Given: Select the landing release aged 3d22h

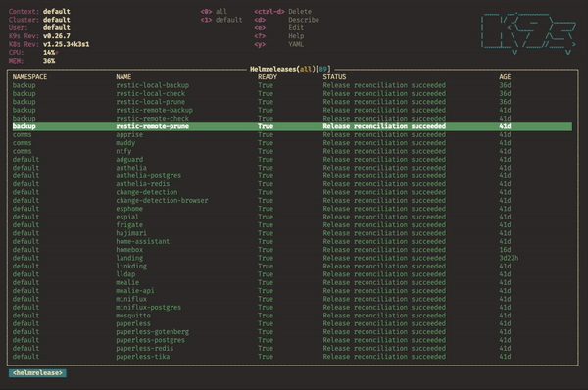Looking at the screenshot, I should pos(292,258).
